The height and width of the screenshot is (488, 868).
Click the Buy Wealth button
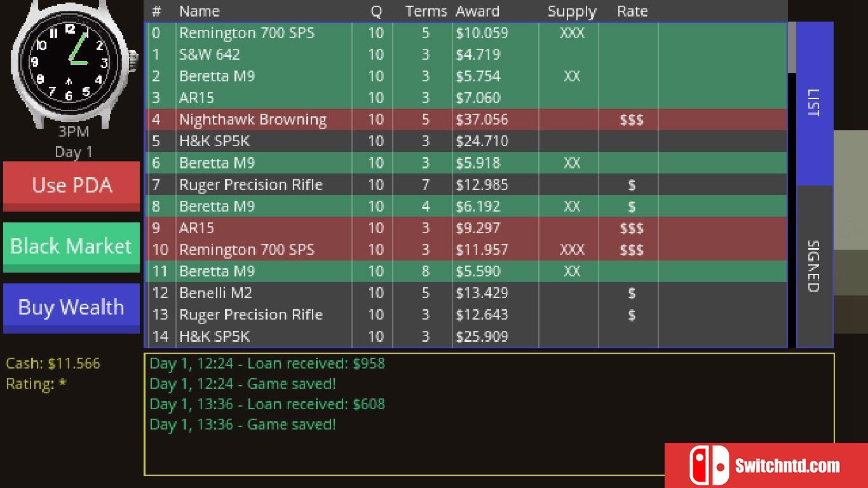point(71,308)
